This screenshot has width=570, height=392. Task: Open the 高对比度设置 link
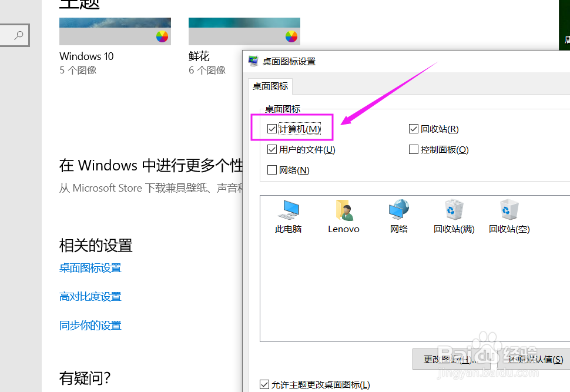coord(90,297)
